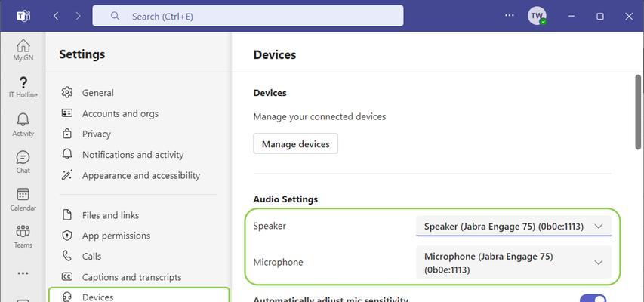Toggle Automatically adjust mic sensitivity switch

[593, 299]
